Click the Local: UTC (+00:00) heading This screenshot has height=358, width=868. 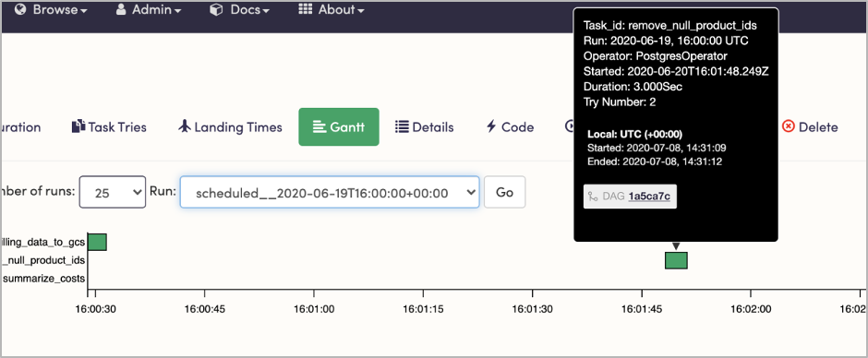point(635,134)
